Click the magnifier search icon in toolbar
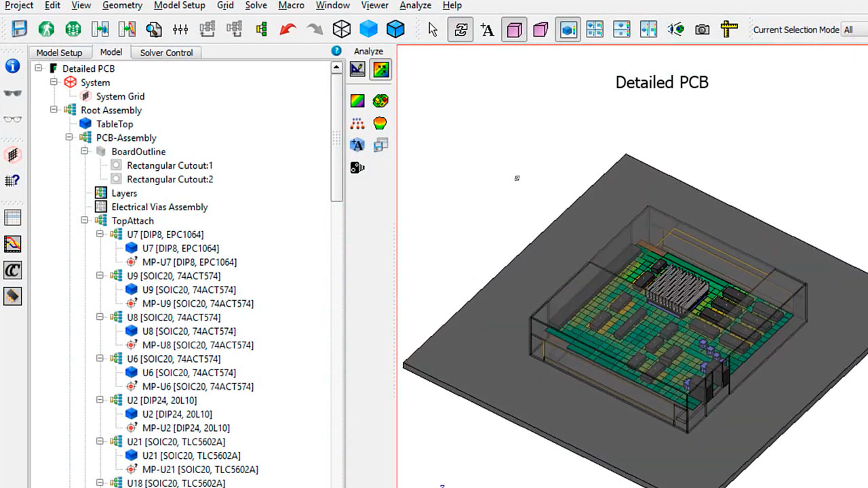Image resolution: width=868 pixels, height=488 pixels. click(x=154, y=29)
